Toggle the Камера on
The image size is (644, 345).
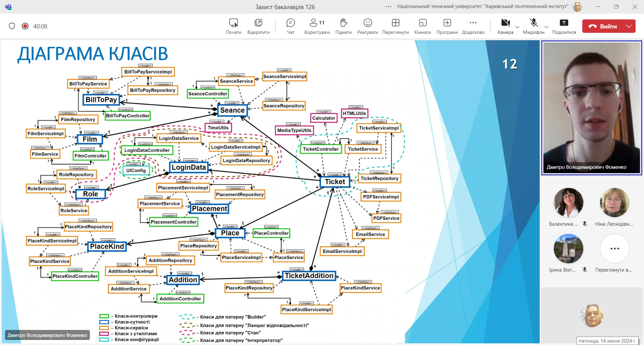pyautogui.click(x=505, y=26)
